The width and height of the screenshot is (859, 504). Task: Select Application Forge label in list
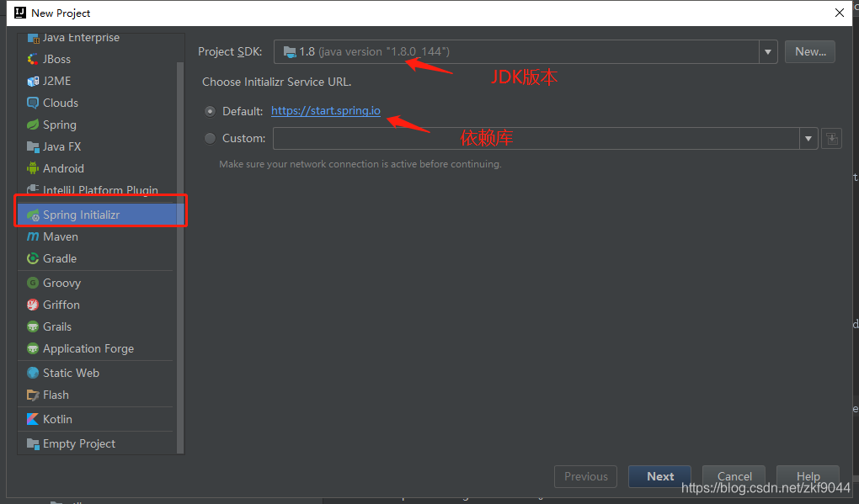(x=88, y=348)
